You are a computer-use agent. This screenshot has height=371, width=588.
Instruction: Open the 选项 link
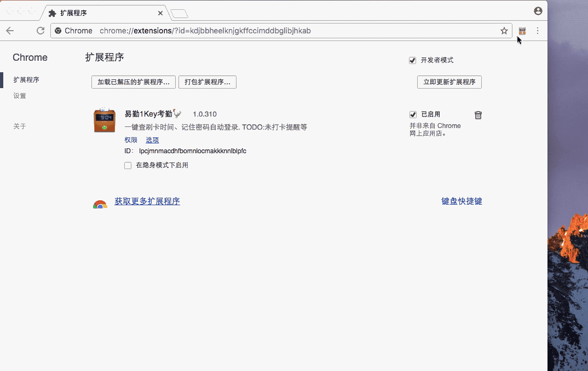152,140
